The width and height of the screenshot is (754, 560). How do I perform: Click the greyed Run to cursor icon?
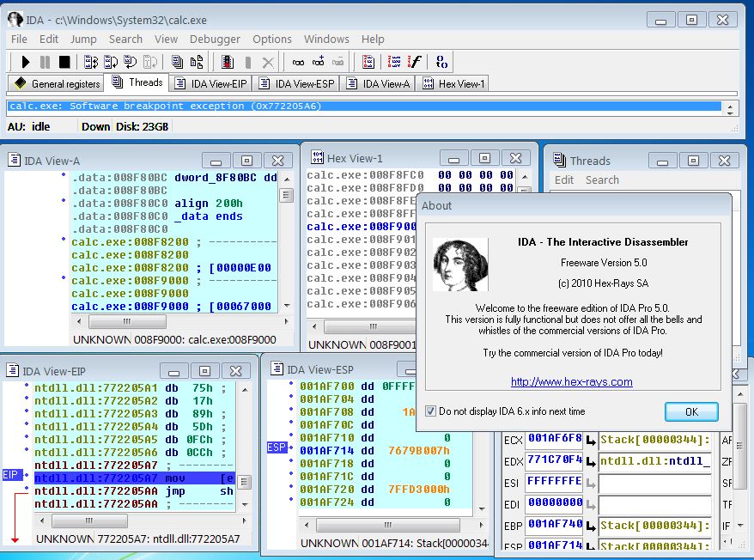tap(150, 62)
